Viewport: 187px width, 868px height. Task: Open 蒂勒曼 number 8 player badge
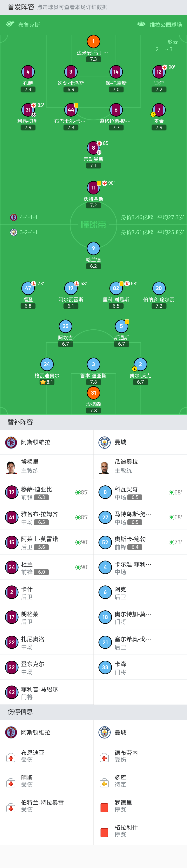93,148
